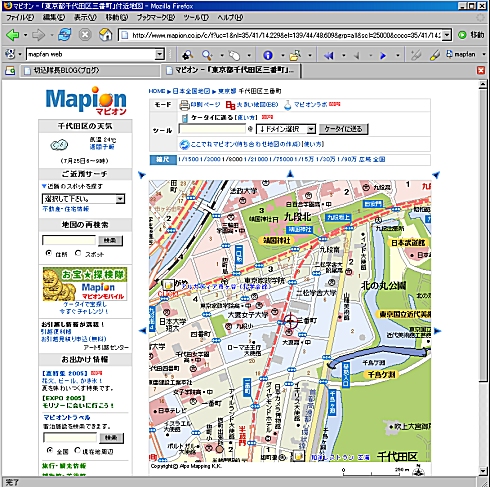Select the 全国 radio button under travel search
The image size is (490, 487).
coord(50,450)
